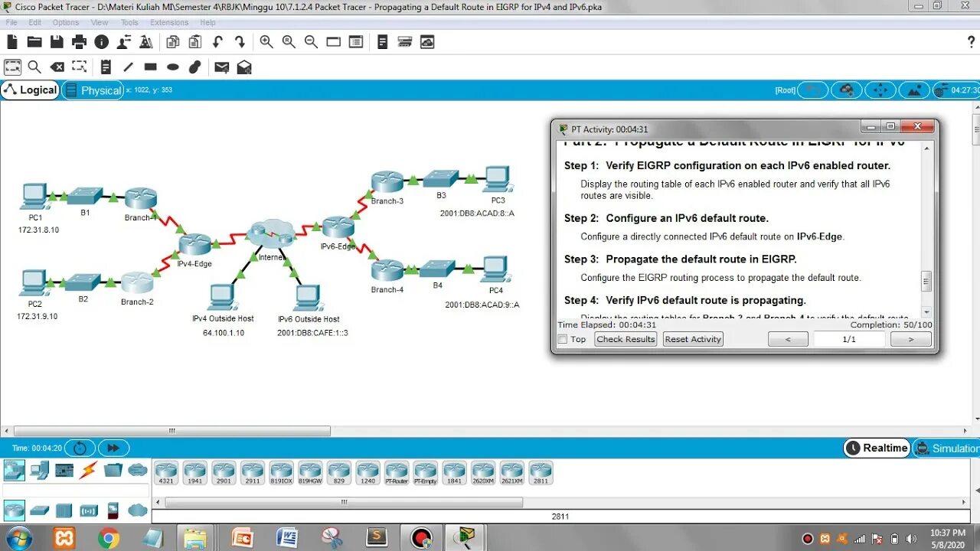
Task: Switch to the Physical workspace tab
Action: click(x=93, y=90)
